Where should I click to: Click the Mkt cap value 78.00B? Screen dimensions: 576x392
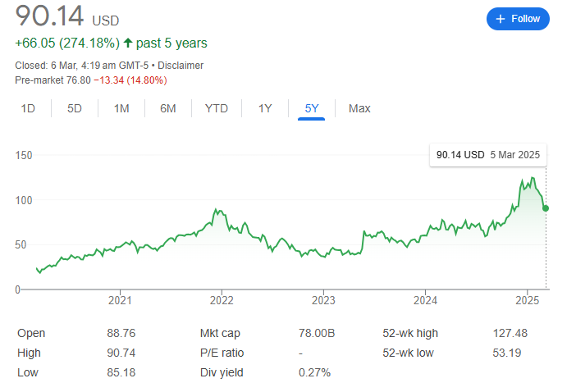(x=317, y=333)
